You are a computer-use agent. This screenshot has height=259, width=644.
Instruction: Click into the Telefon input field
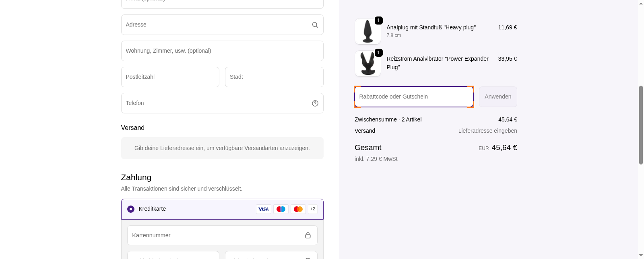[x=215, y=103]
